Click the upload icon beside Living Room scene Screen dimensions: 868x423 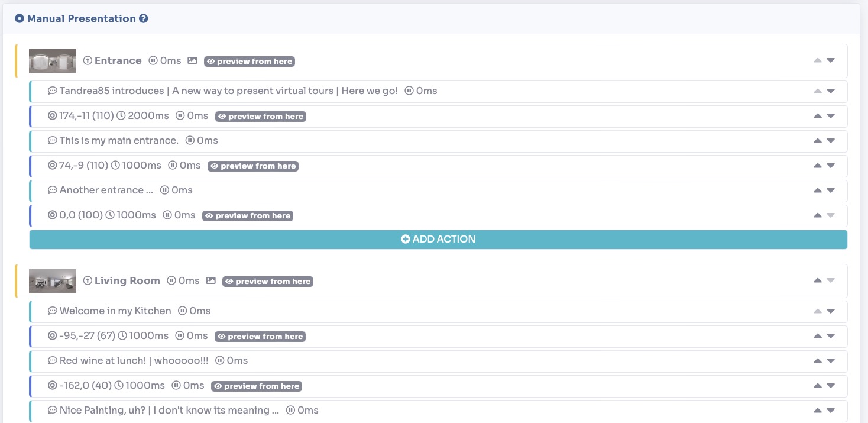(88, 280)
